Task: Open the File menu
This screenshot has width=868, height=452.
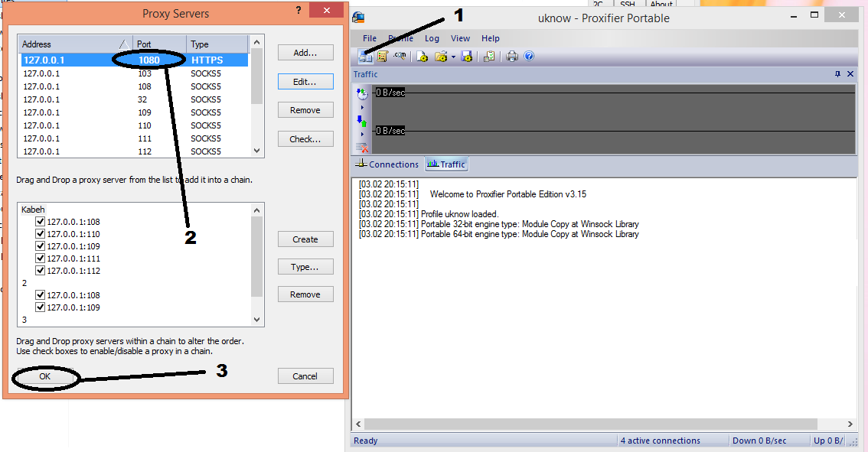Action: [370, 38]
